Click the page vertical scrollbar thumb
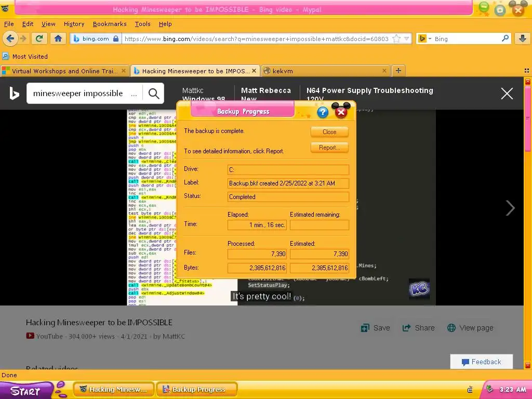 [528, 119]
